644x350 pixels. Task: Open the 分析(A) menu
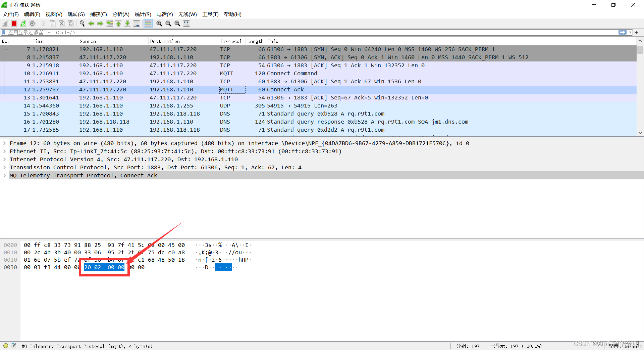[120, 14]
